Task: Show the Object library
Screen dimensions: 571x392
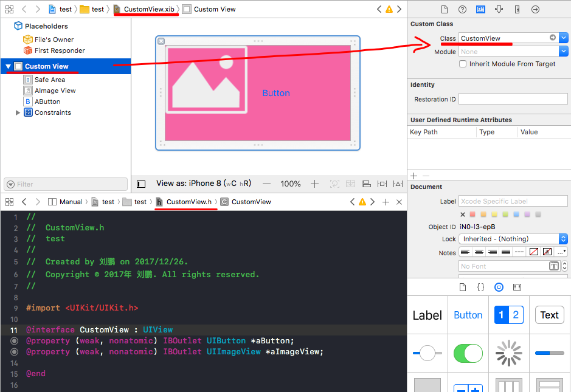Action: [499, 287]
